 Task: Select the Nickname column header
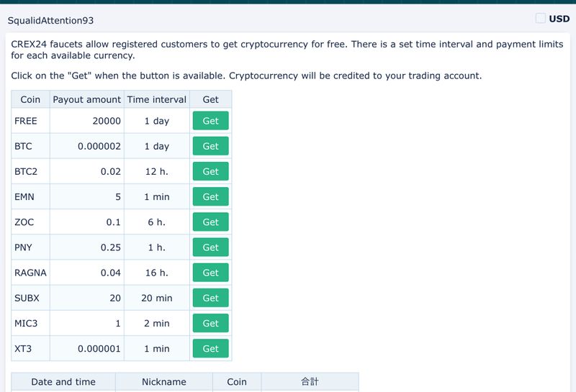coord(164,382)
